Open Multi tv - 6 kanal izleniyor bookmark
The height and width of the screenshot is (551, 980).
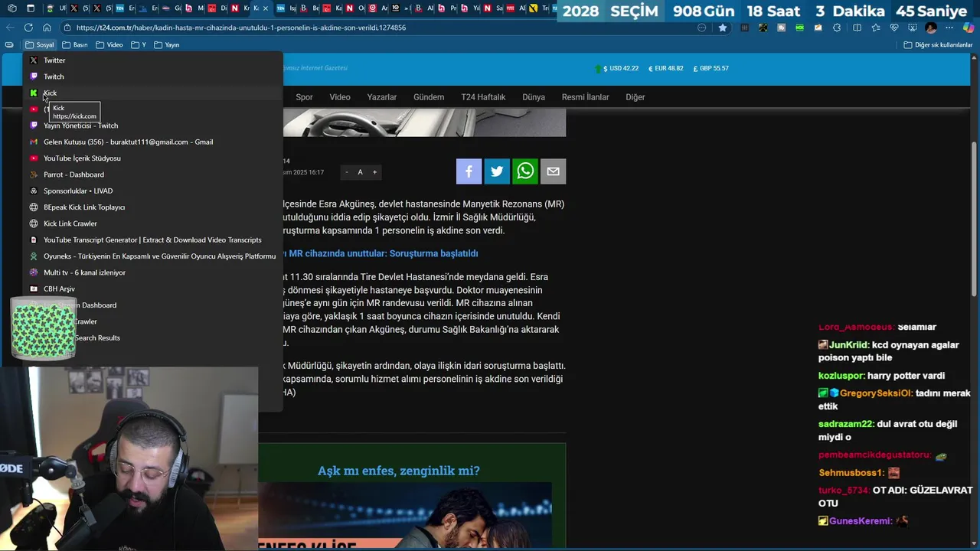tap(153, 272)
